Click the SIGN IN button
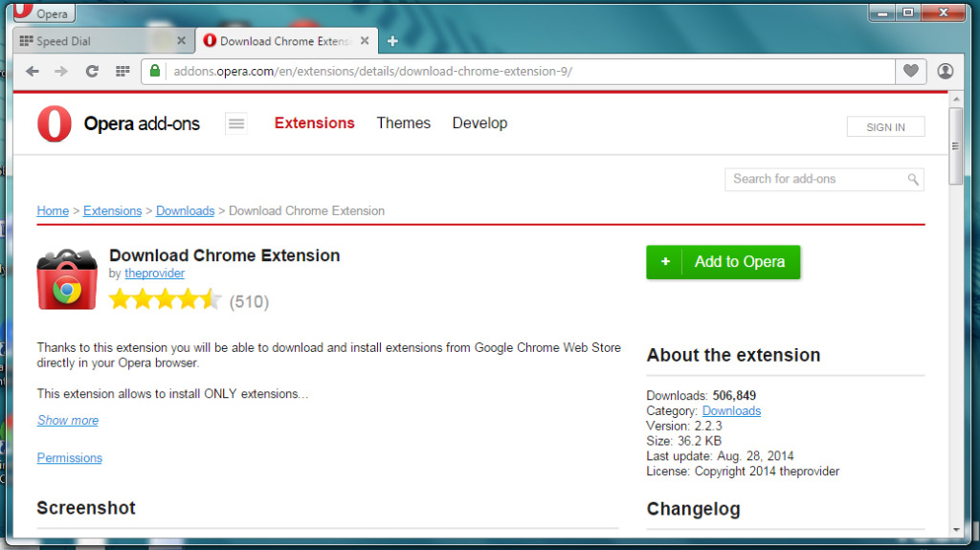Viewport: 980px width, 550px height. point(885,127)
